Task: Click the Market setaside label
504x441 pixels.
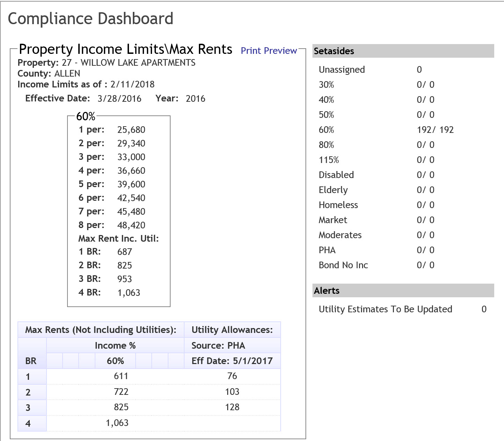Action: 333,220
